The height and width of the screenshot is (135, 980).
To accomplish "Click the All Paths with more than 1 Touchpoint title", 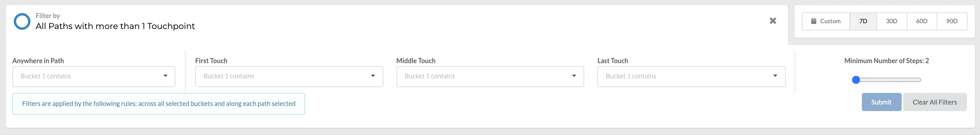I will pyautogui.click(x=115, y=26).
